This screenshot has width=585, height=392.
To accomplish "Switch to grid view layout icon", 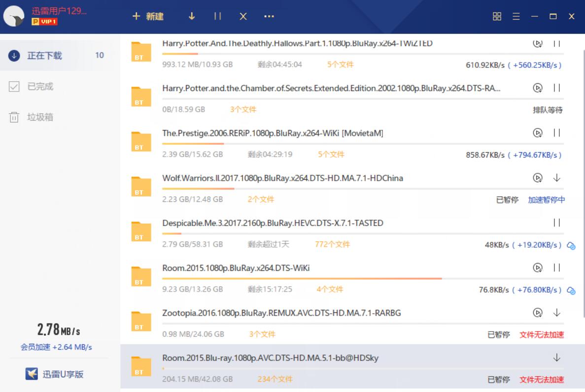I will tap(497, 16).
